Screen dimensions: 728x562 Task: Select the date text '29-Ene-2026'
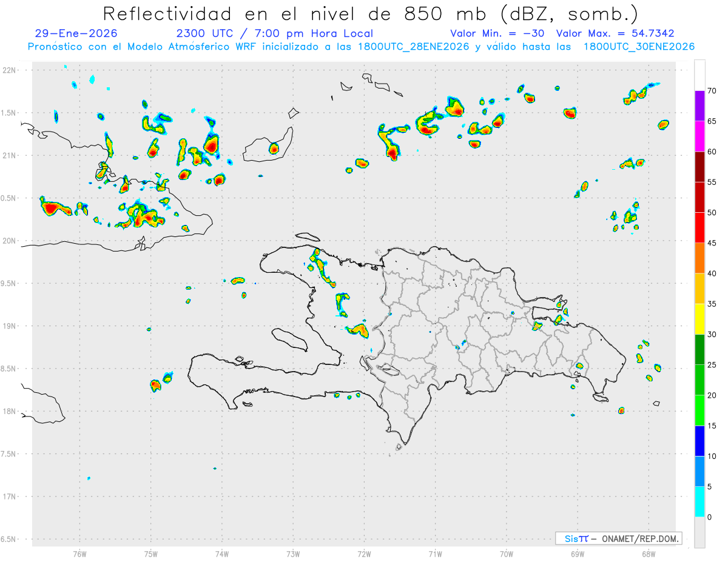[x=76, y=33]
